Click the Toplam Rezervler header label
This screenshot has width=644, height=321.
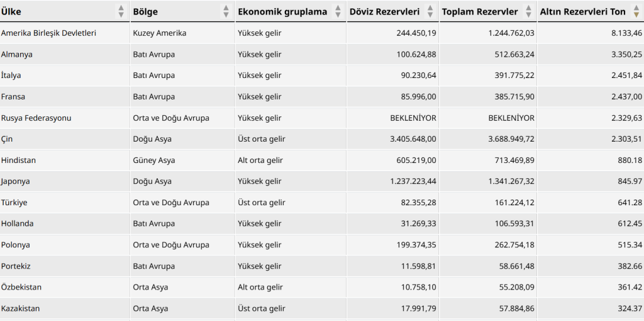[480, 11]
